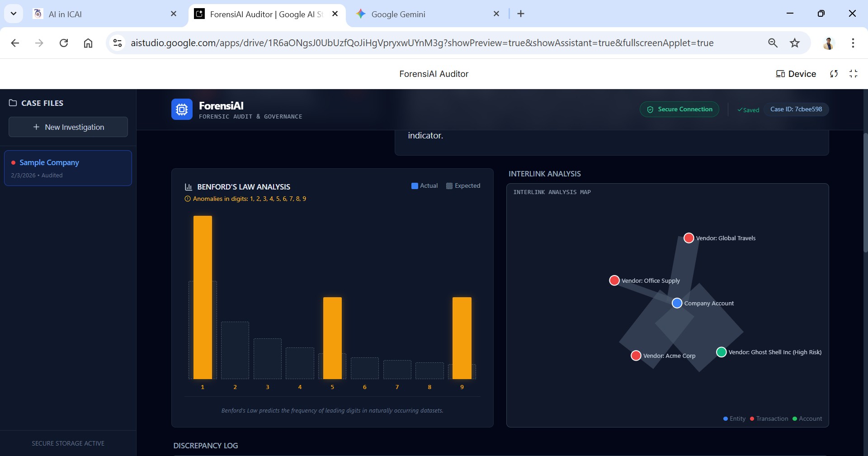Open the browser zoom magnifier icon
Viewport: 868px width, 456px height.
773,43
